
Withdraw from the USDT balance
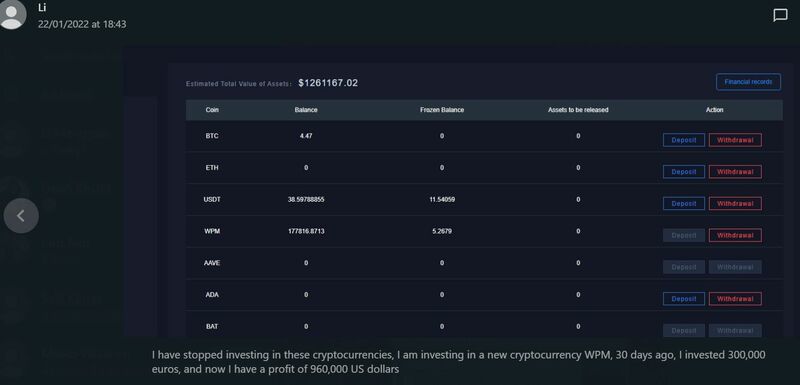735,203
